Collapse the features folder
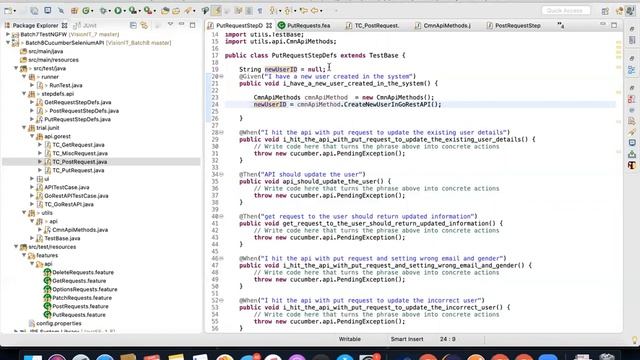The image size is (640, 360). [x=24, y=256]
